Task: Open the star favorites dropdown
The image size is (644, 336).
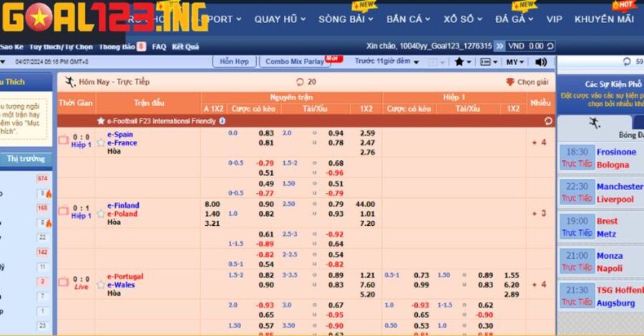Action: (x=462, y=62)
